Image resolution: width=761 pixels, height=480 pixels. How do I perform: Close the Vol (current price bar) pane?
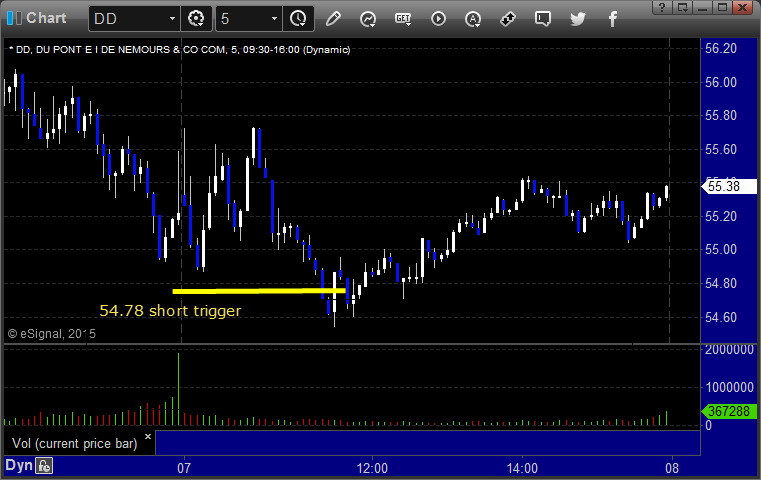click(148, 436)
